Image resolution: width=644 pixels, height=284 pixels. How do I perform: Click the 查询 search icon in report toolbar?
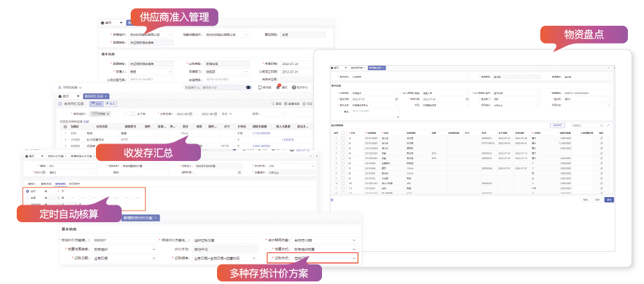click(274, 103)
